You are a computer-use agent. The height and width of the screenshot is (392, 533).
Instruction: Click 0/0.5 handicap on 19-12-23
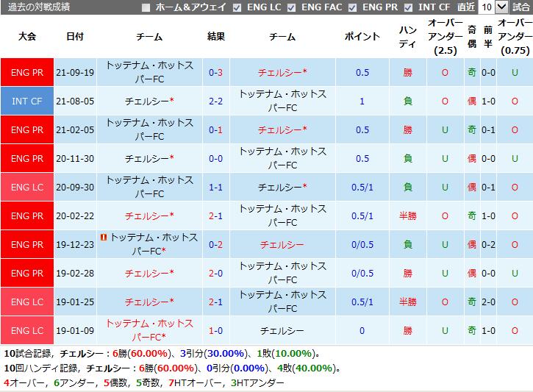coord(362,244)
